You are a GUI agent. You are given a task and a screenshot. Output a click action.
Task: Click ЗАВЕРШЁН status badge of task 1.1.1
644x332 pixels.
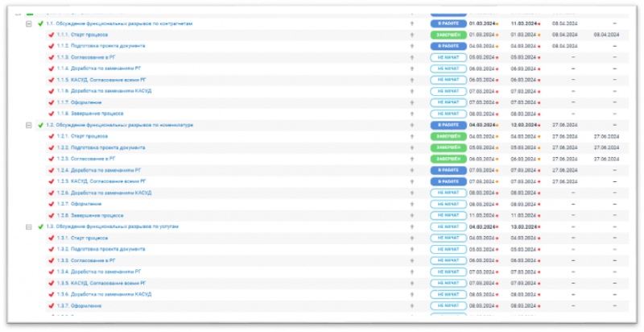448,35
